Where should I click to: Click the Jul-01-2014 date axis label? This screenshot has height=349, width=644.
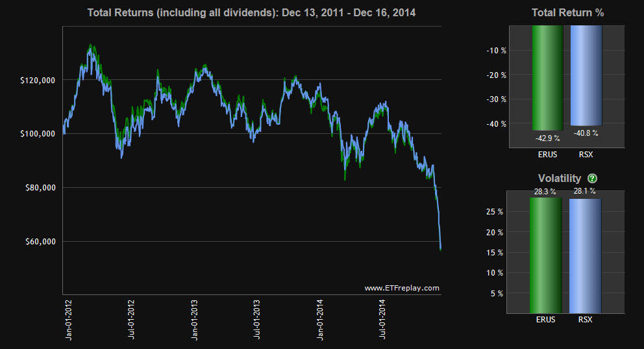point(382,318)
